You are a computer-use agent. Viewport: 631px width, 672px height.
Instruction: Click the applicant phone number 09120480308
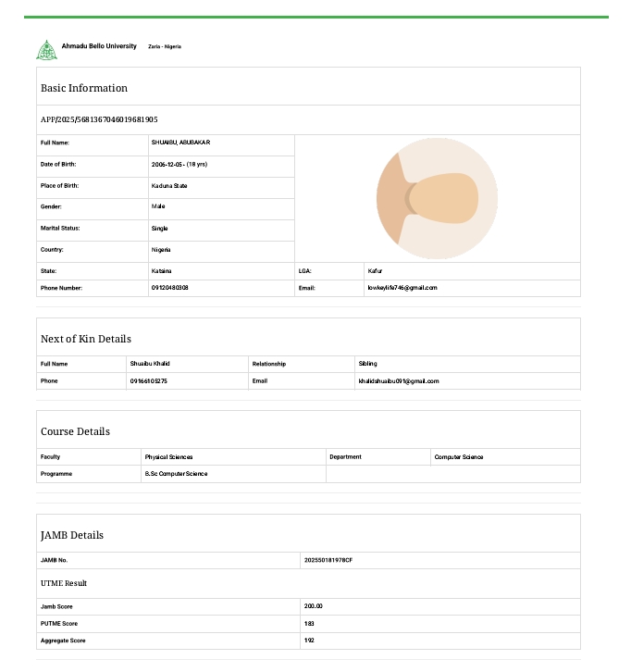point(170,288)
